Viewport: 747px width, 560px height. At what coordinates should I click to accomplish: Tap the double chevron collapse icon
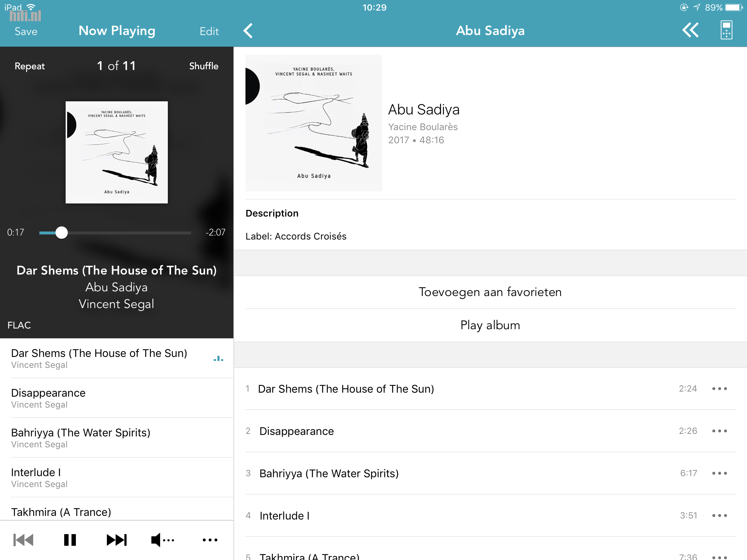[x=690, y=30]
